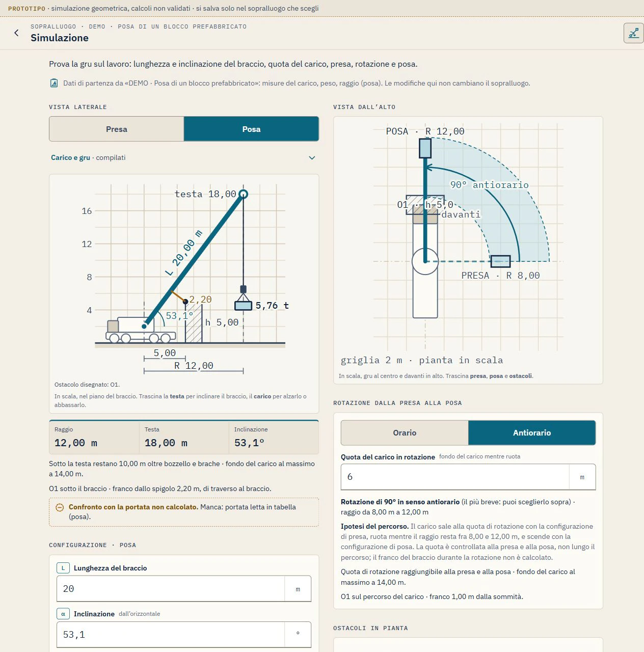Click the Inclinazione readout "53,1°"
The height and width of the screenshot is (652, 644).
coord(249,443)
